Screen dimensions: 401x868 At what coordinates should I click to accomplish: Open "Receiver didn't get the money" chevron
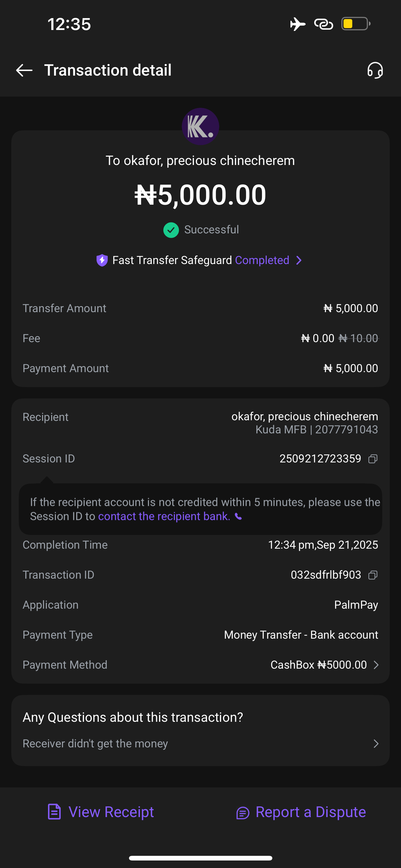pos(376,744)
